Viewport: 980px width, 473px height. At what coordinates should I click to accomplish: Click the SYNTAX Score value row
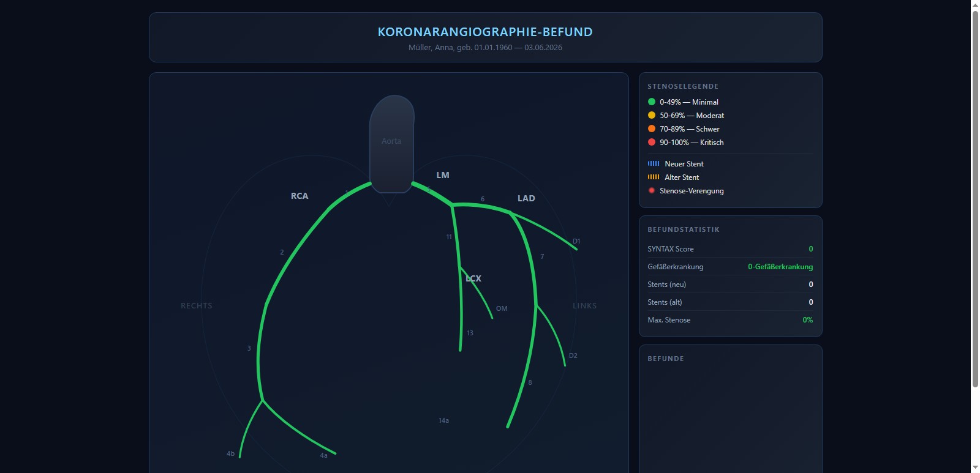click(730, 249)
